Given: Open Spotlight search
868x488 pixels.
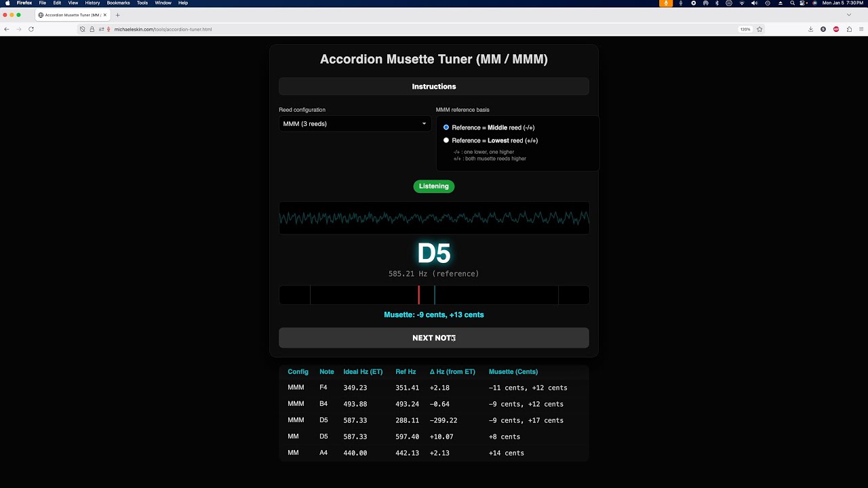Looking at the screenshot, I should [x=792, y=3].
